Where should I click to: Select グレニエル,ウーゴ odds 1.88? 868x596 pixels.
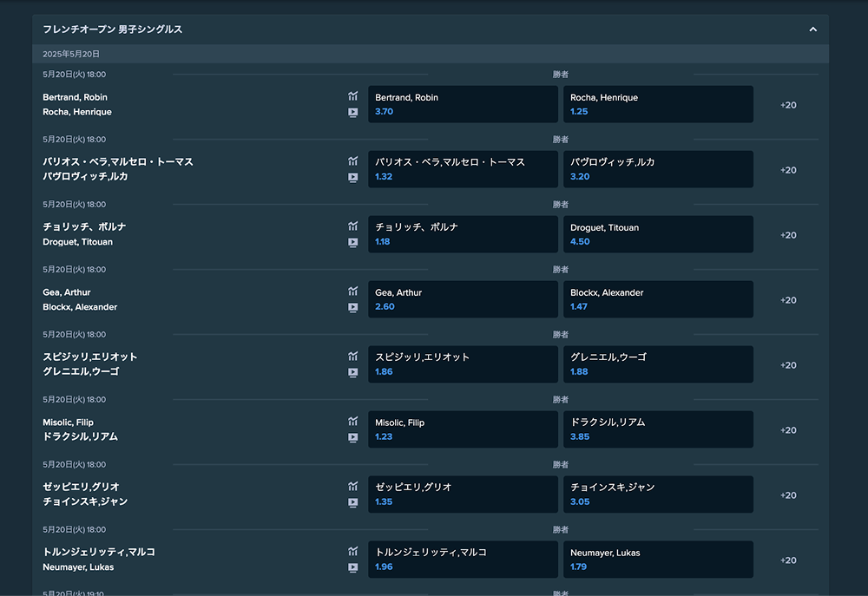(658, 364)
